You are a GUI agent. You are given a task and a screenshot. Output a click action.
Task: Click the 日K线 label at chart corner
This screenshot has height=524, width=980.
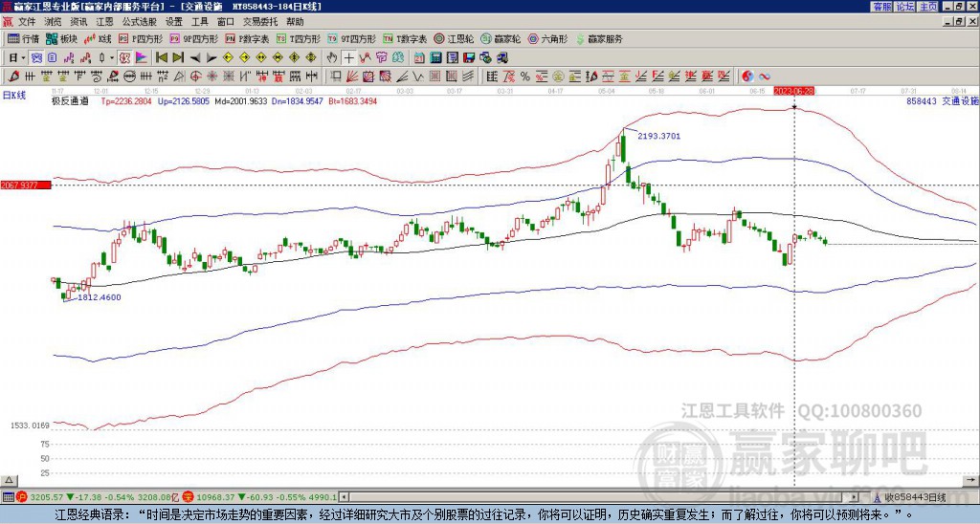pyautogui.click(x=14, y=95)
